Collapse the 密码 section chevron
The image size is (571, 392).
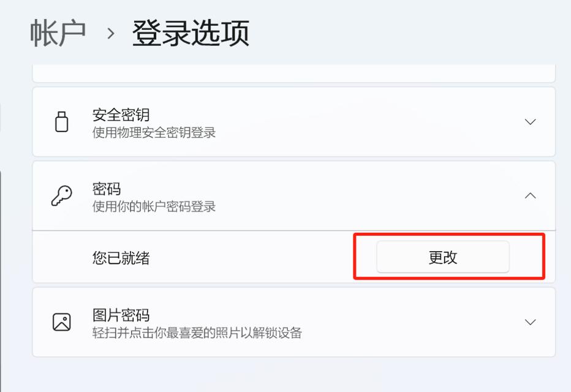pos(531,196)
